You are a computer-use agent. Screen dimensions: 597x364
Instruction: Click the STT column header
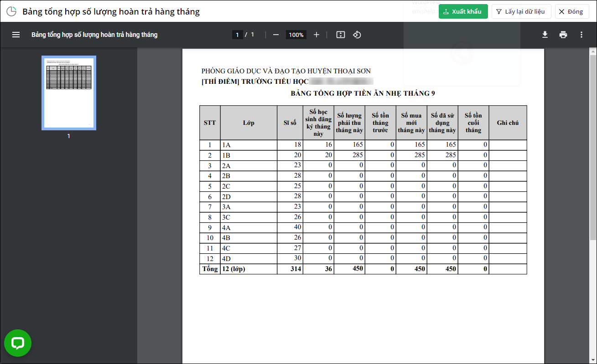click(210, 123)
